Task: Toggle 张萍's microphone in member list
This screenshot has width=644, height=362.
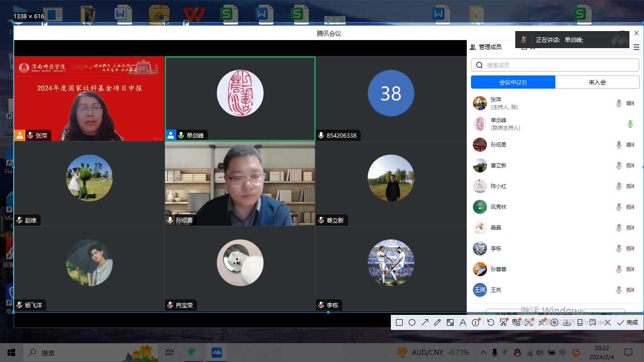Action: [x=619, y=103]
